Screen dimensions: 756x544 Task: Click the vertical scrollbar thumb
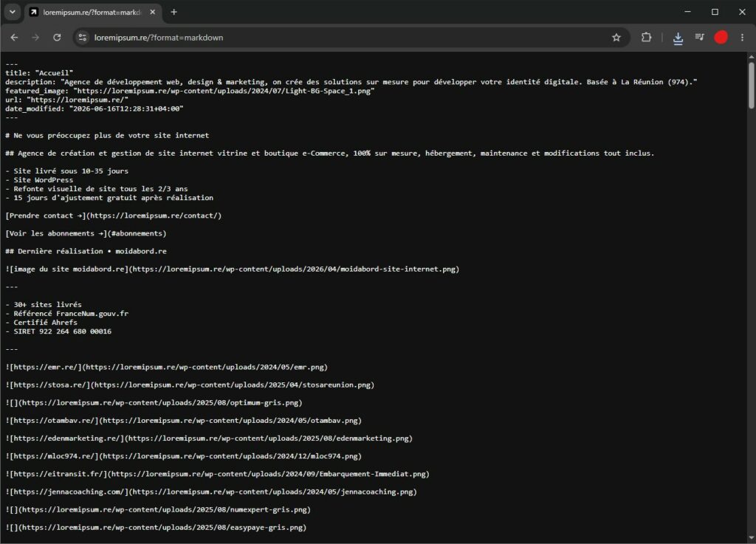pyautogui.click(x=751, y=85)
